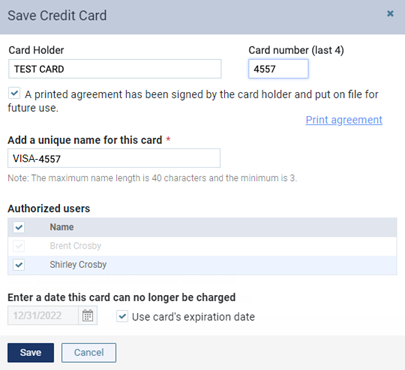Open the calendar date picker icon
Image resolution: width=405 pixels, height=370 pixels.
click(88, 315)
